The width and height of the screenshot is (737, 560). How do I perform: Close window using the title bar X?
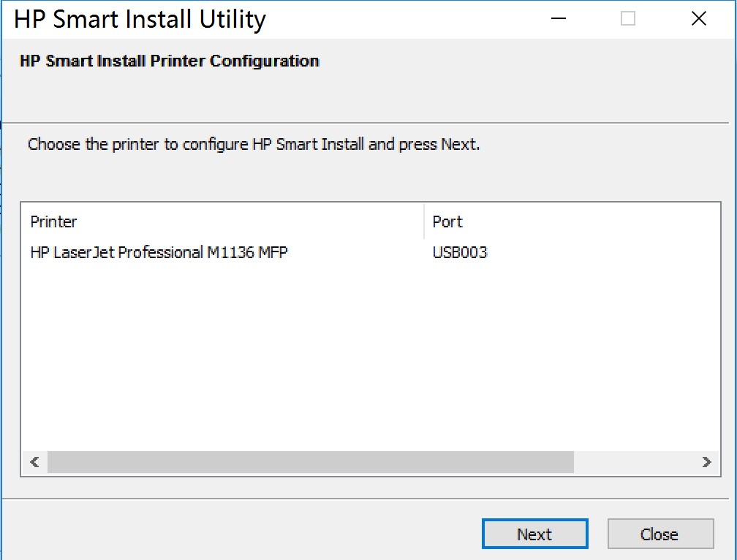click(699, 19)
